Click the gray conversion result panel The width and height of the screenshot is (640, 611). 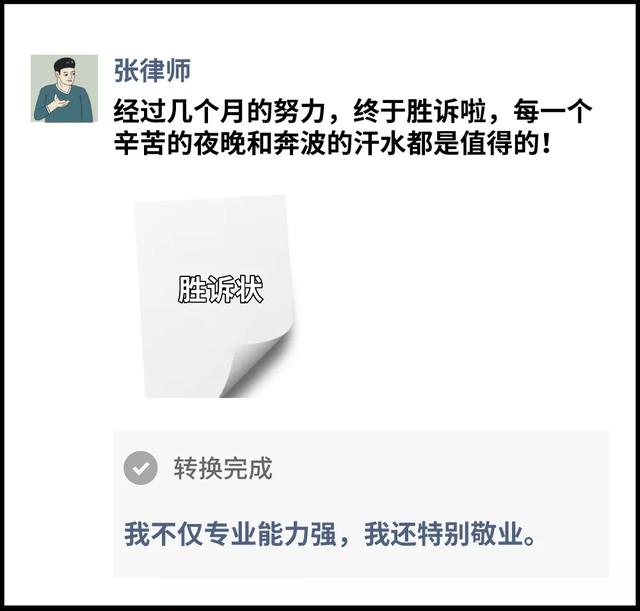(x=361, y=504)
